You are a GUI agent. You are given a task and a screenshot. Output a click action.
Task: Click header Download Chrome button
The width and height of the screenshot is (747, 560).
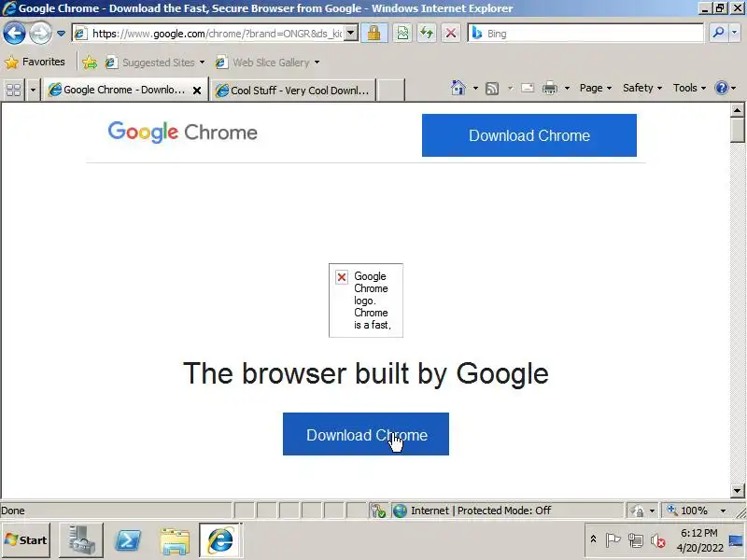(529, 135)
